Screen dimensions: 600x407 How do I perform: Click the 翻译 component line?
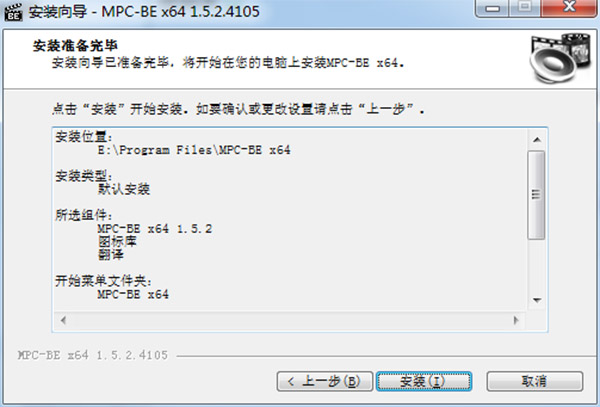pos(111,254)
